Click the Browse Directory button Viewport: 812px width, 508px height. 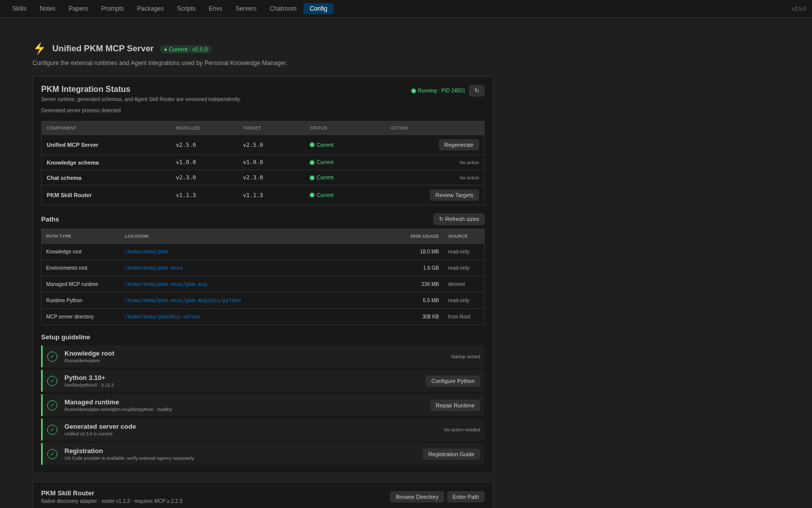pyautogui.click(x=417, y=497)
